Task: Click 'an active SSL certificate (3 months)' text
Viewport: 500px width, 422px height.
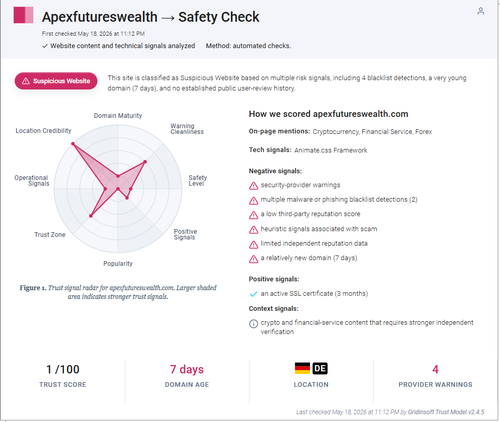Action: tap(314, 294)
